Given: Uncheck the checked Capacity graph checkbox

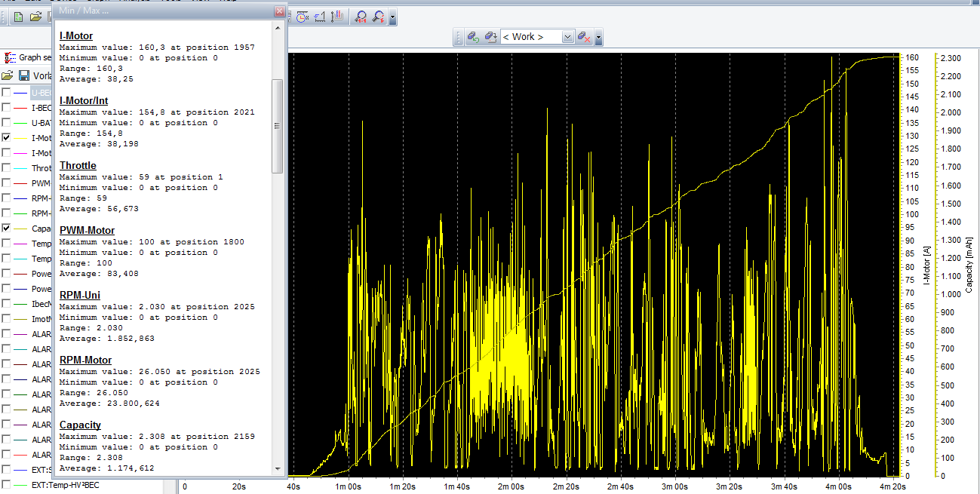Looking at the screenshot, I should click(x=7, y=229).
